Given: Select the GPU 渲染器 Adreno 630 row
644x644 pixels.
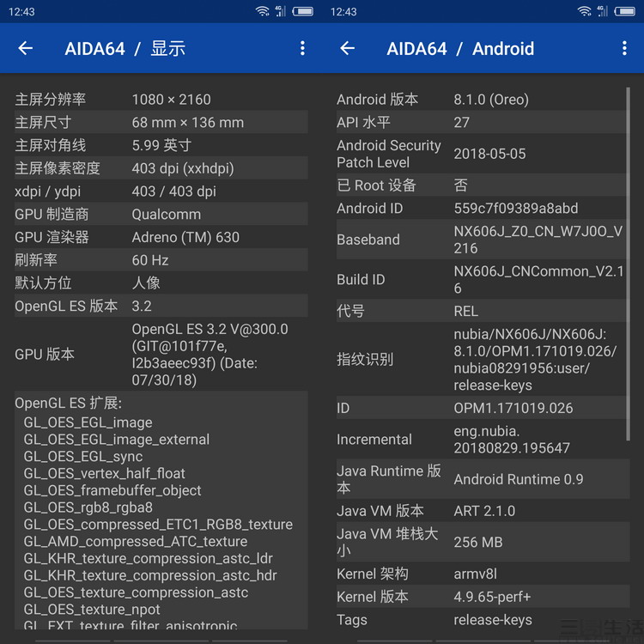Looking at the screenshot, I should pos(161,237).
